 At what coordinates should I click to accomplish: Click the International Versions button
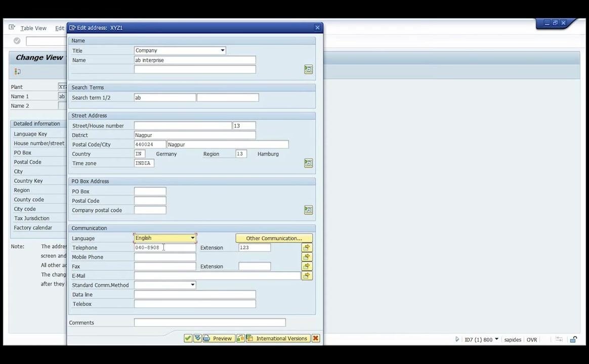[x=278, y=339]
